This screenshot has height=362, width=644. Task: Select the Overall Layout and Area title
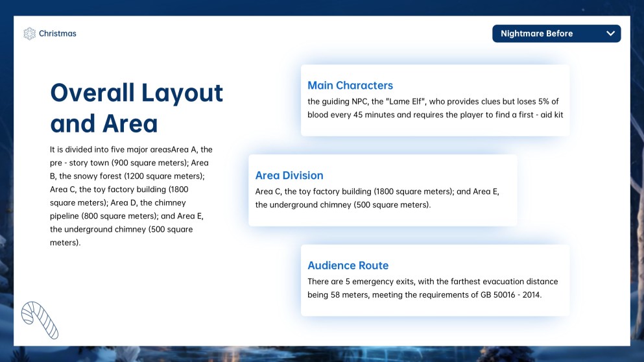(136, 108)
